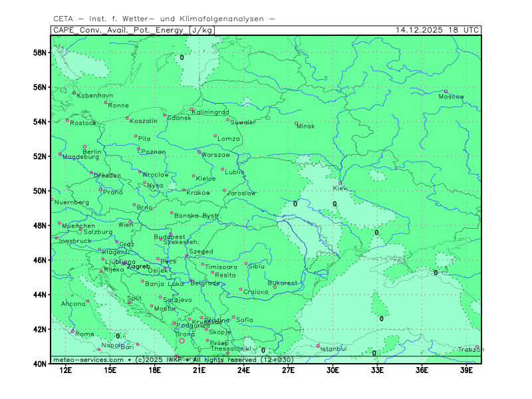Click the Kobenhavn city marker
Image resolution: width=532 pixels, height=399 pixels.
pyautogui.click(x=74, y=92)
